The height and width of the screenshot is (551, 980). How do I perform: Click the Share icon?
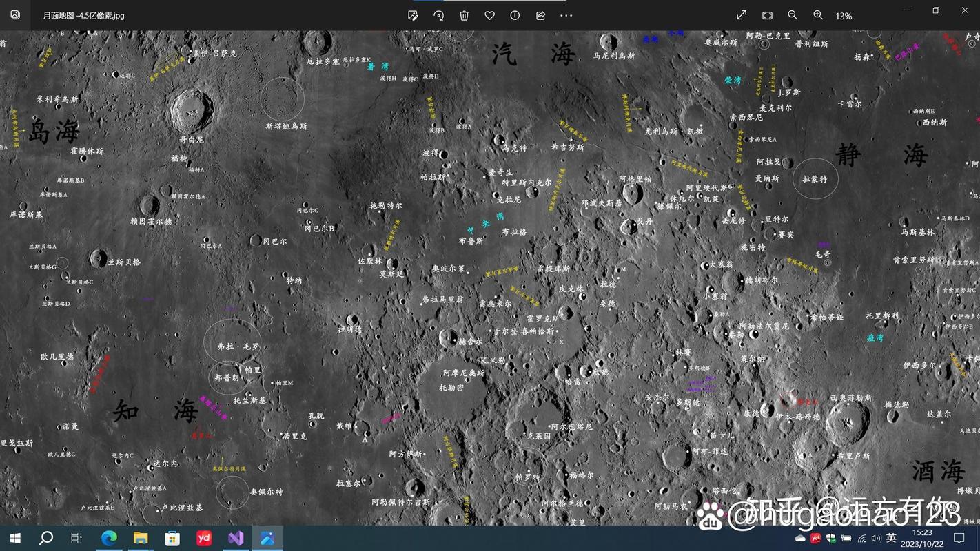[540, 15]
